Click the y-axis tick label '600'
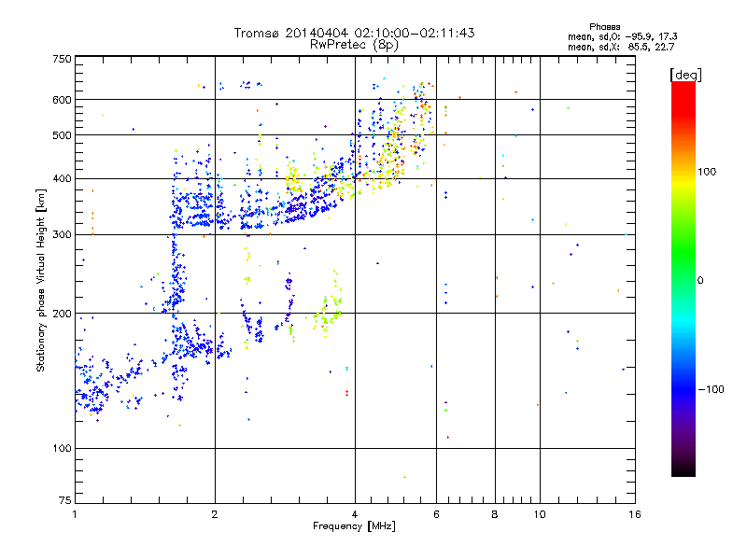 62,100
